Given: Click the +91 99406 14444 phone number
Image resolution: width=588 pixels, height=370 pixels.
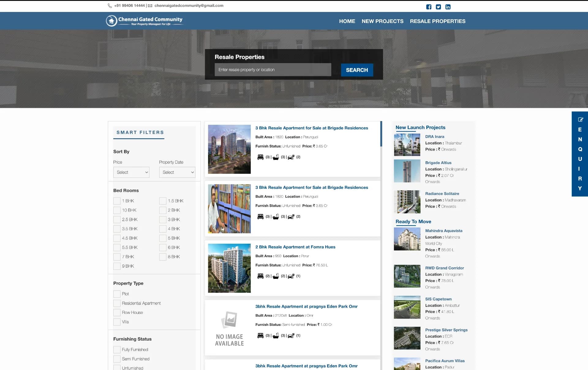Looking at the screenshot, I should (129, 6).
